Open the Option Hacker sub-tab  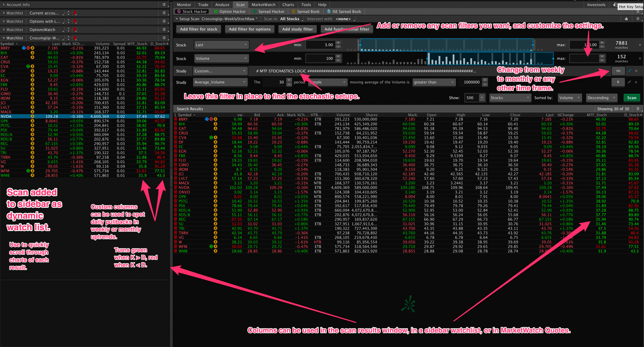click(x=230, y=12)
